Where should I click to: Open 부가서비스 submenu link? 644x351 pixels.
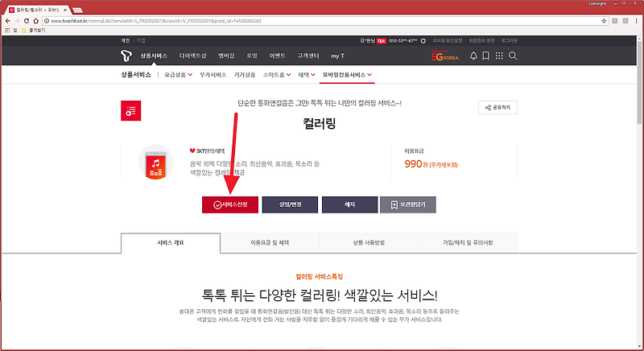click(213, 75)
